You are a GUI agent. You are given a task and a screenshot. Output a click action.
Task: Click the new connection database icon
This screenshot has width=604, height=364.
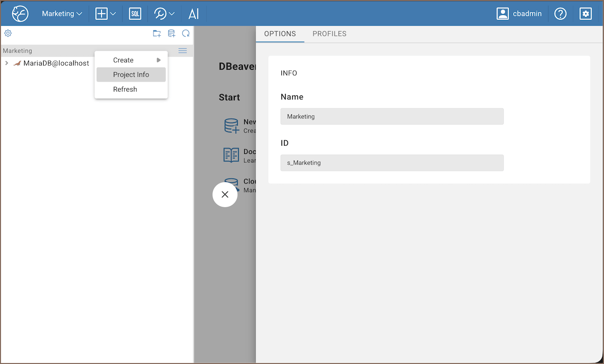click(172, 34)
